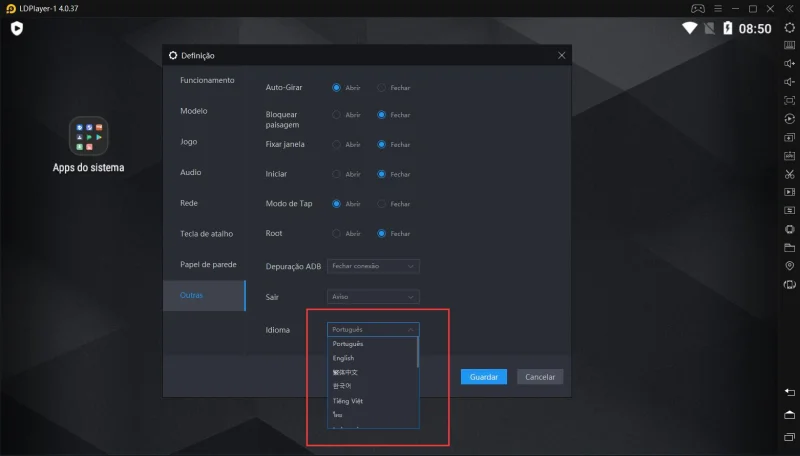The height and width of the screenshot is (456, 800).
Task: Set Bloquear paisagem to Abrir
Action: click(336, 115)
